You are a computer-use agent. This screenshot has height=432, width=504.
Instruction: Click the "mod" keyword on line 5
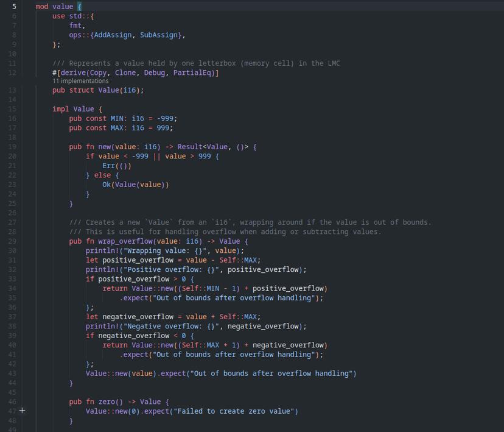tap(41, 6)
